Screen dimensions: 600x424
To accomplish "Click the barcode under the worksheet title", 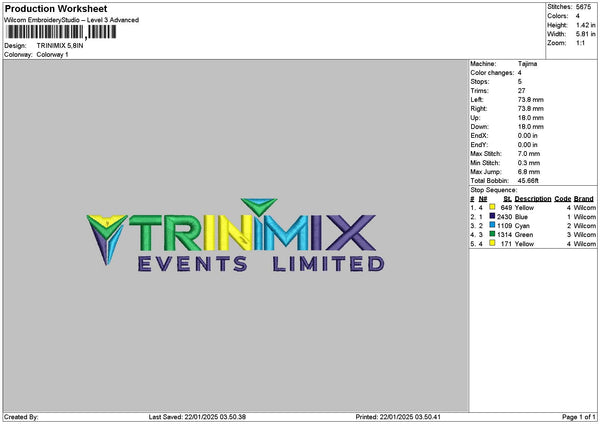I will point(62,32).
